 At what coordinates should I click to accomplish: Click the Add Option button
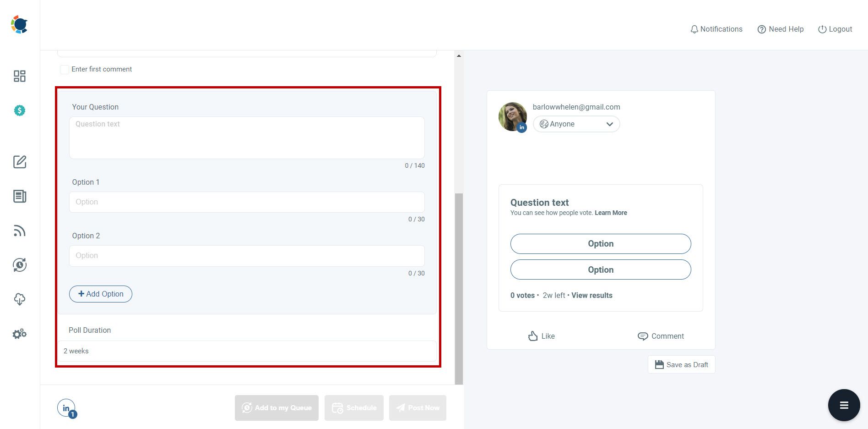[100, 294]
